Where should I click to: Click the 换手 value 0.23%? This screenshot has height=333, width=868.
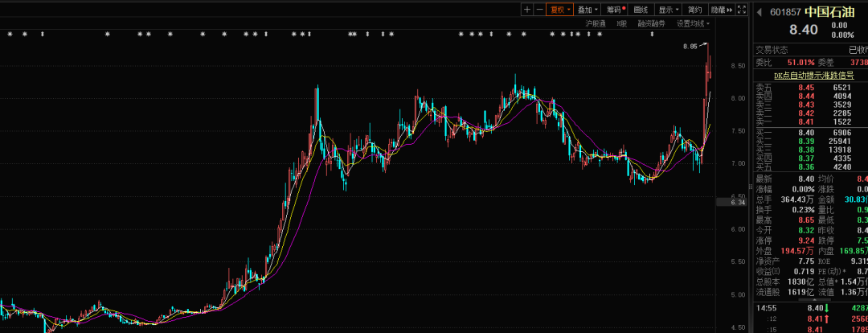tap(803, 210)
